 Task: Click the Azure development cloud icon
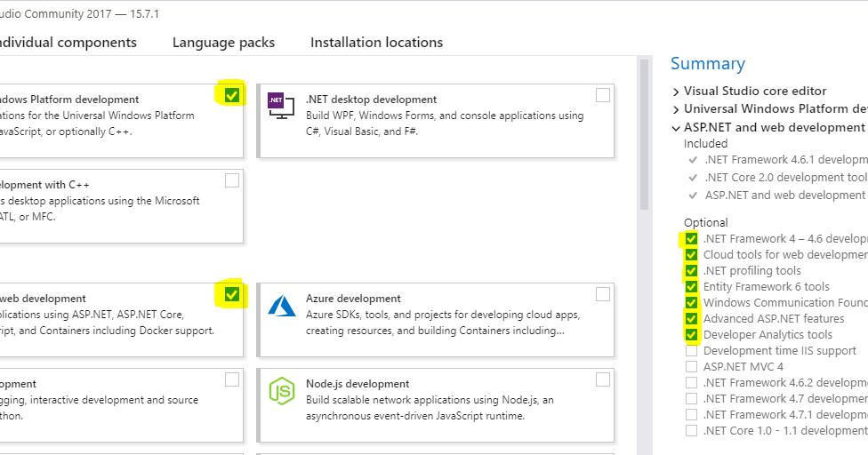[x=281, y=305]
